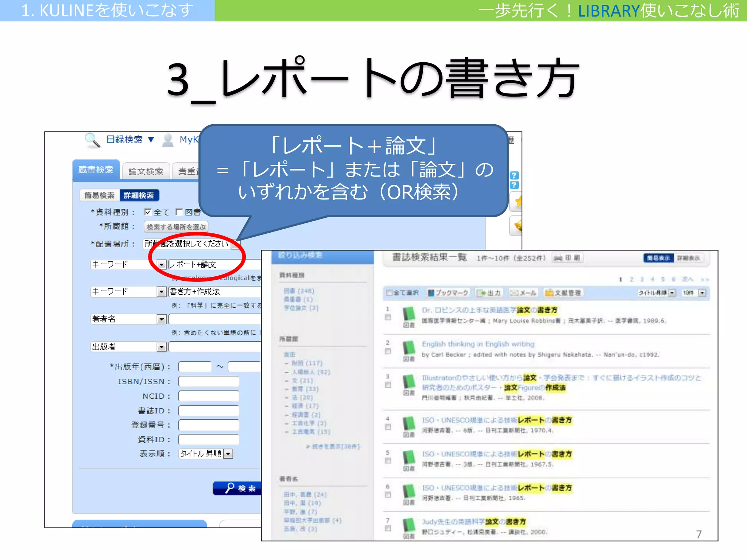
Task: Click the 出力 export arrow icon
Action: click(482, 293)
